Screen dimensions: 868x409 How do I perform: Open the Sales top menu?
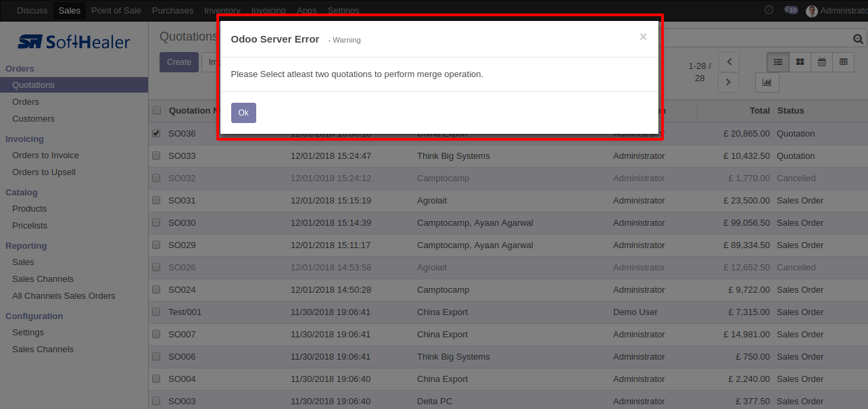[x=70, y=10]
